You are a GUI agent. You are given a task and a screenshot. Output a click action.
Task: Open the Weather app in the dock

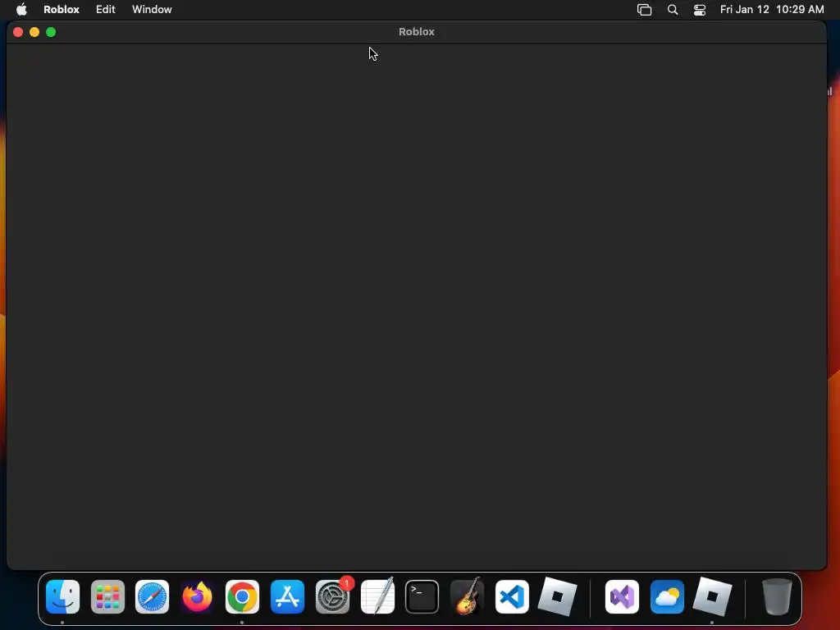pos(667,597)
